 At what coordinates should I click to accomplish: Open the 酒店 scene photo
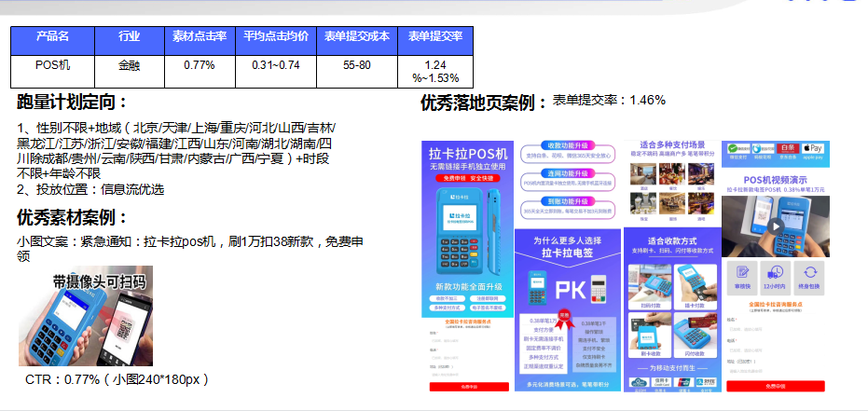point(643,173)
